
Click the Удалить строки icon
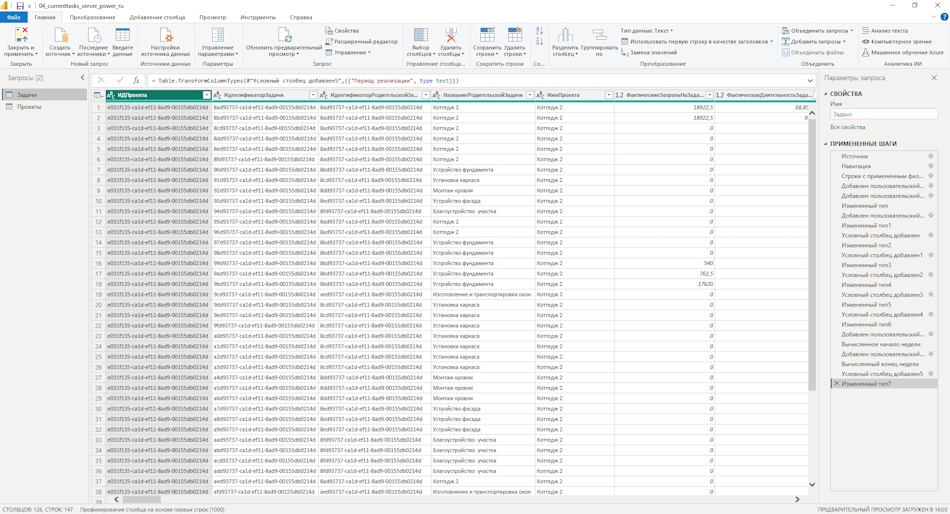(514, 35)
